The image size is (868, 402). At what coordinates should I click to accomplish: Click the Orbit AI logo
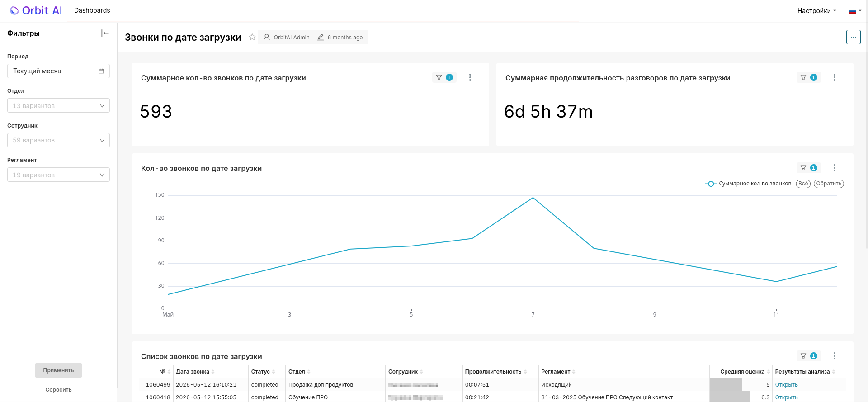(x=36, y=10)
